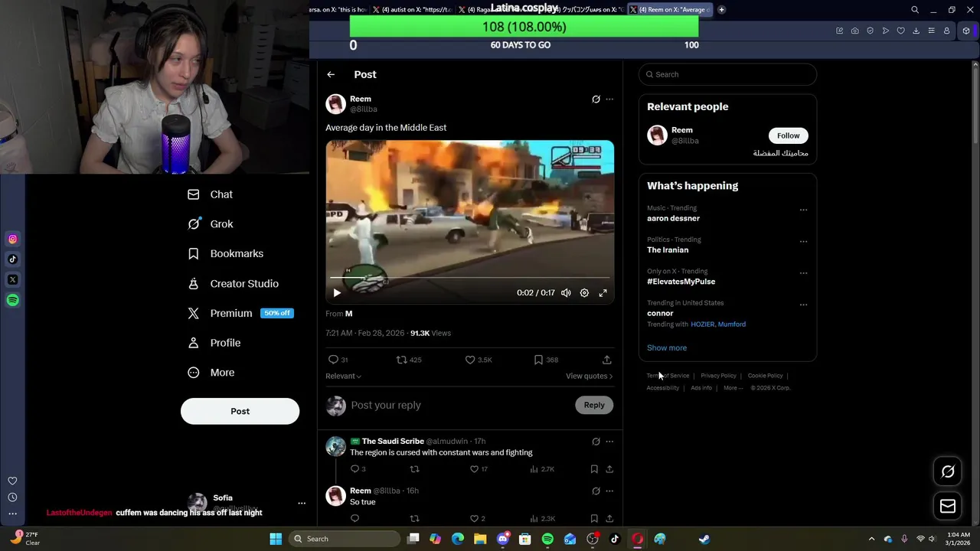The width and height of the screenshot is (980, 551).
Task: Open more options for aaron dessner trend
Action: click(803, 210)
